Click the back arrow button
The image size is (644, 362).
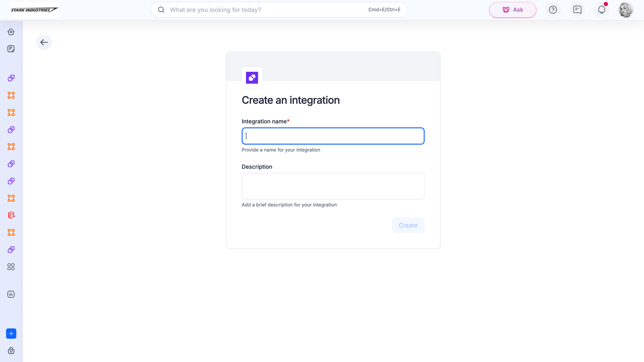[x=44, y=42]
